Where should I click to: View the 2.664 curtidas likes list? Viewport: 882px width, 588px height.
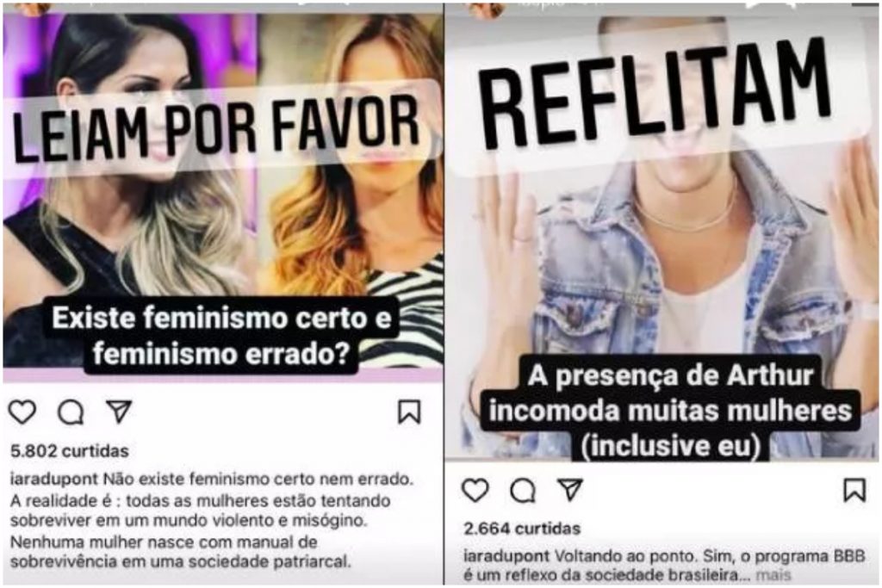click(522, 529)
